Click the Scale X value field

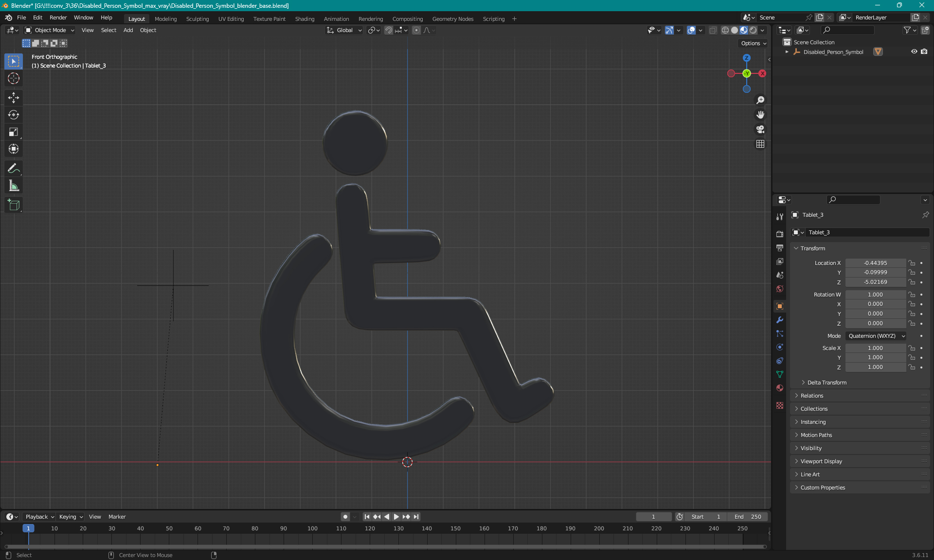point(875,348)
